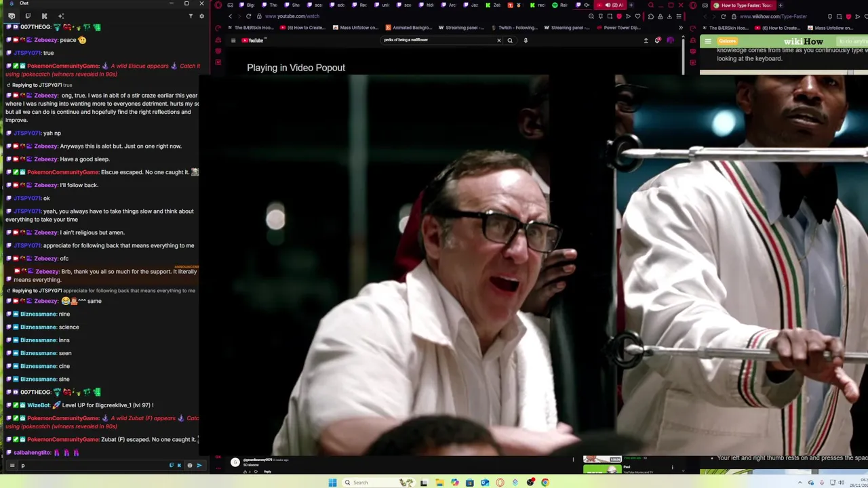Clear the YouTube search box text
Screen dimensions: 868x488
pyautogui.click(x=499, y=40)
